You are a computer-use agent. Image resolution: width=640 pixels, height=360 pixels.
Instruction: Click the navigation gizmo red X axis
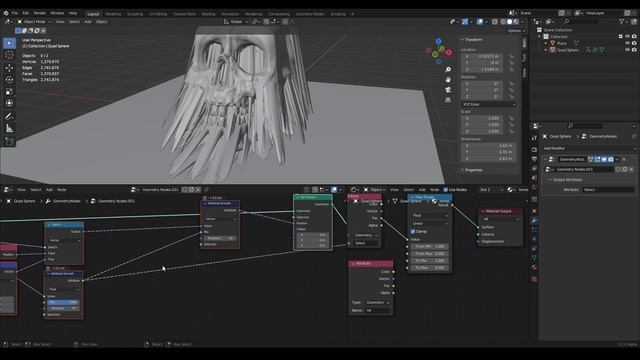449,52
